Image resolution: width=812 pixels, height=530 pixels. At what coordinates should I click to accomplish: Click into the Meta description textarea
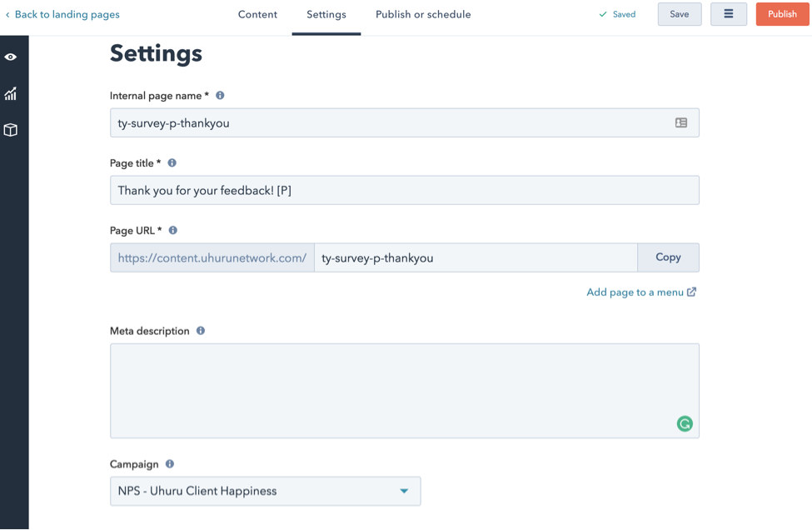[405, 391]
